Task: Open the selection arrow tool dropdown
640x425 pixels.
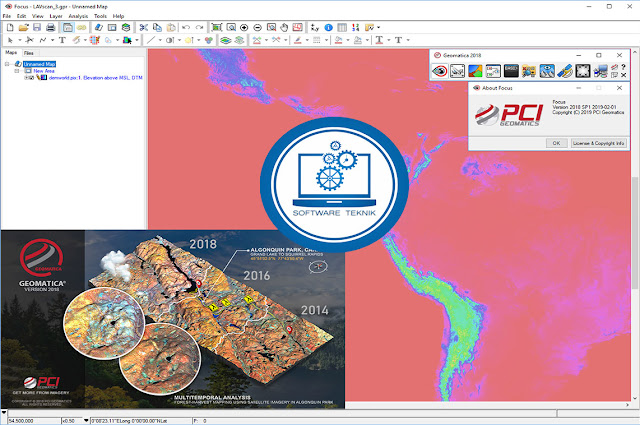Action: tap(20, 40)
